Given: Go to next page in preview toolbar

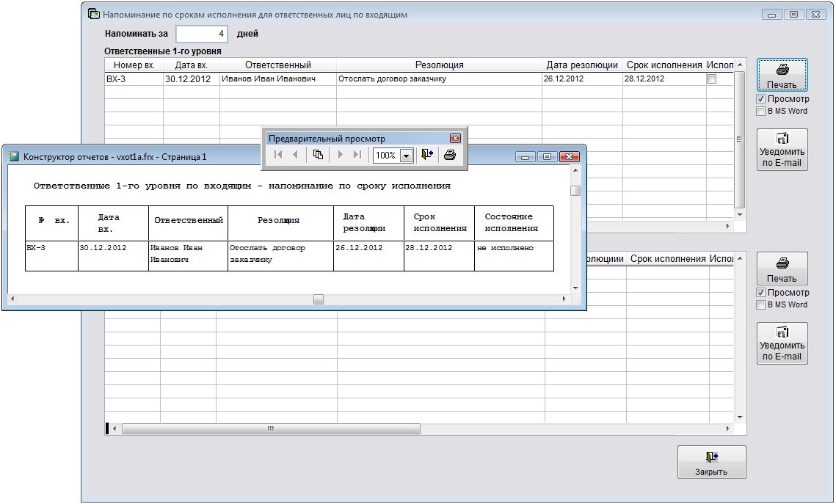Looking at the screenshot, I should (x=340, y=155).
